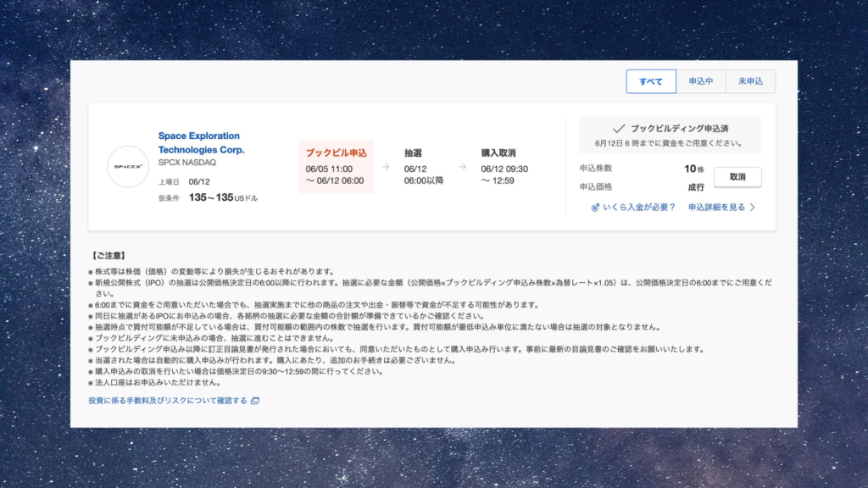The width and height of the screenshot is (868, 488).
Task: Click the 06/12 09:30 ～ 12:59 time range
Action: coord(504,175)
